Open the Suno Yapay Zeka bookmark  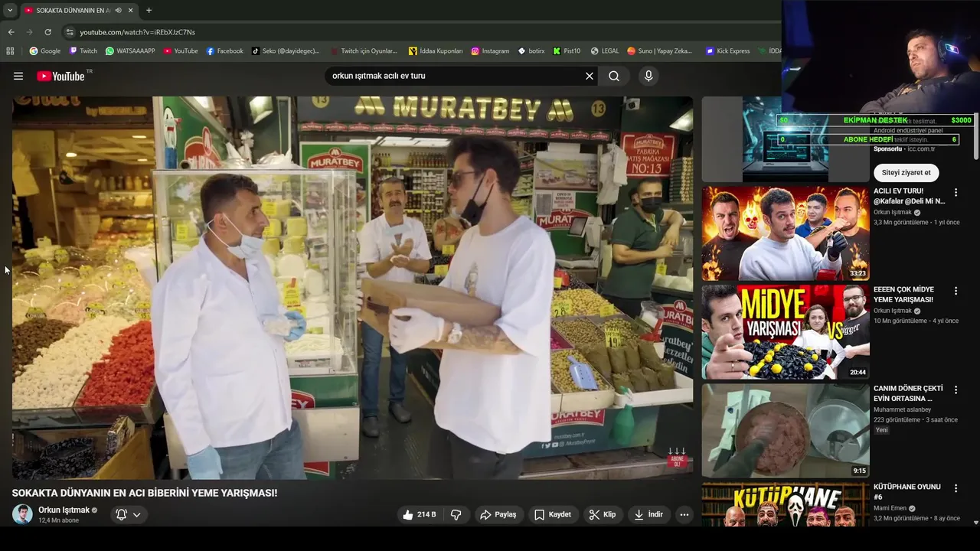click(x=659, y=51)
